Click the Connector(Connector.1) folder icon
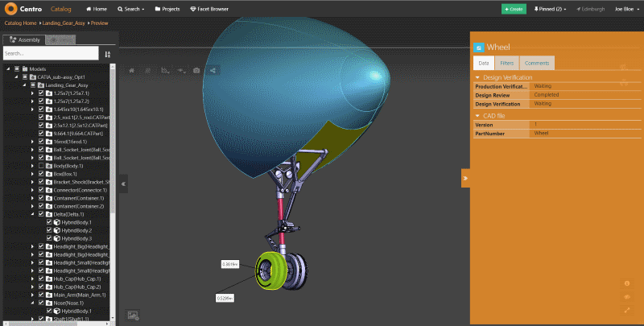 [49, 190]
